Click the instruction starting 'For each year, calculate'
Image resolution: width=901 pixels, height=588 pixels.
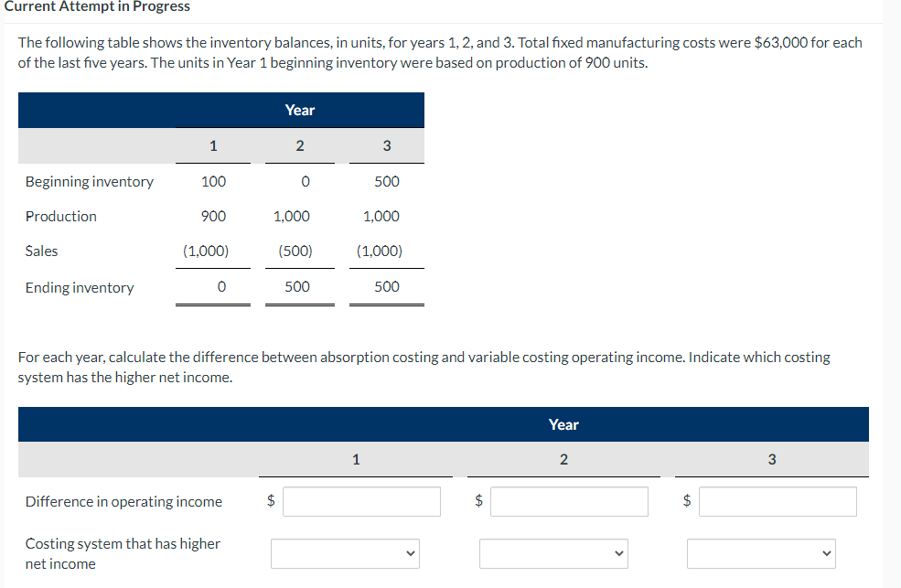[x=424, y=367]
